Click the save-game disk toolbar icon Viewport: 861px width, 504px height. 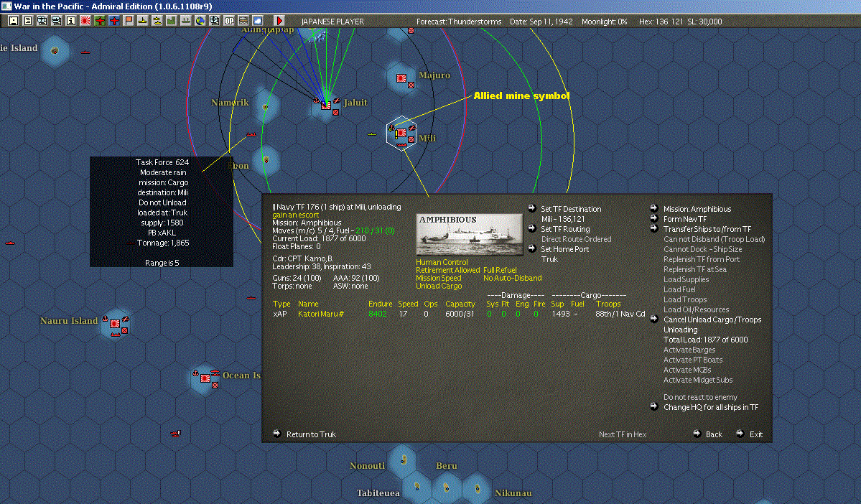click(13, 21)
